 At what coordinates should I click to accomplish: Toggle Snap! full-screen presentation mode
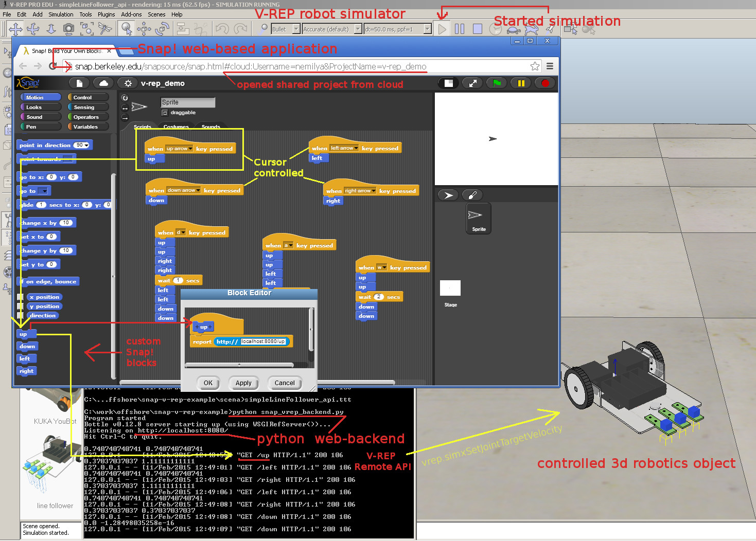pos(473,83)
